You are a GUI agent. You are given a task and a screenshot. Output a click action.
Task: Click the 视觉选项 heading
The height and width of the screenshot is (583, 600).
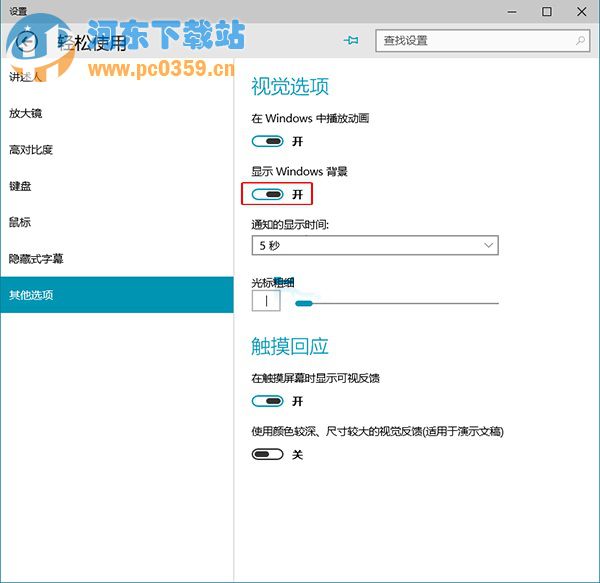tap(290, 86)
